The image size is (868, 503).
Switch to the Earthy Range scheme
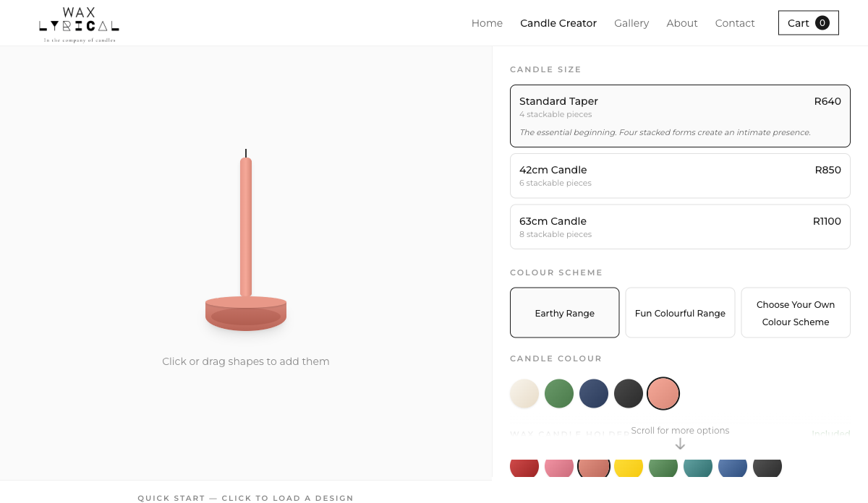coord(564,313)
